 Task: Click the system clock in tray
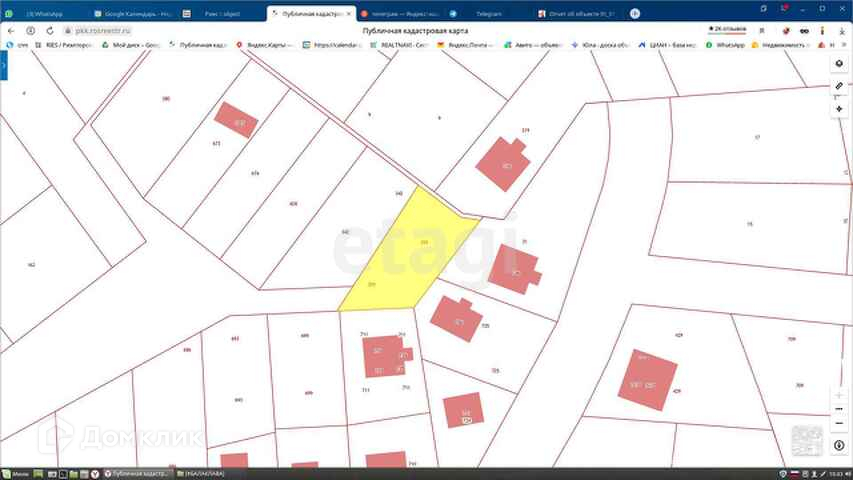click(x=834, y=474)
